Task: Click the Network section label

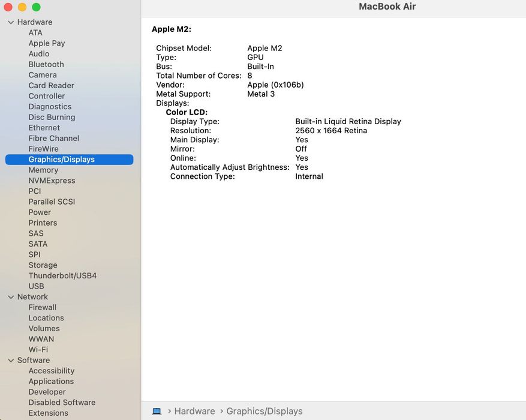Action: [x=32, y=297]
